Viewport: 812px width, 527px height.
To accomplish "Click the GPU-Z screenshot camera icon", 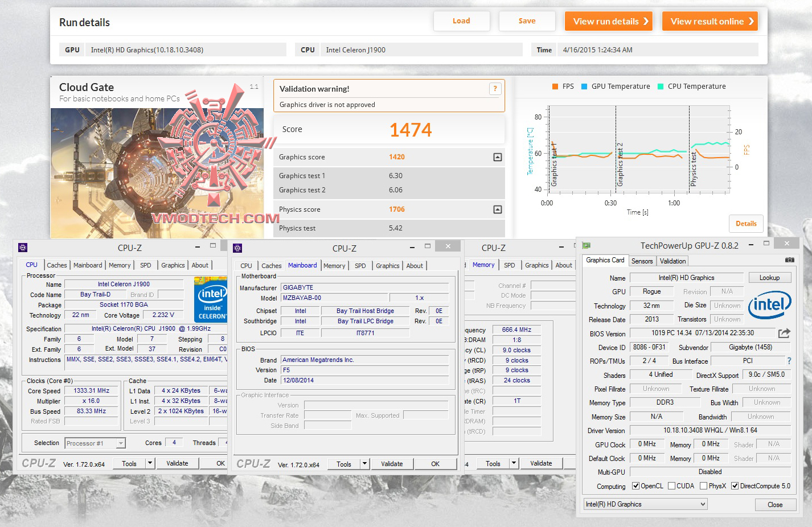I will (789, 260).
